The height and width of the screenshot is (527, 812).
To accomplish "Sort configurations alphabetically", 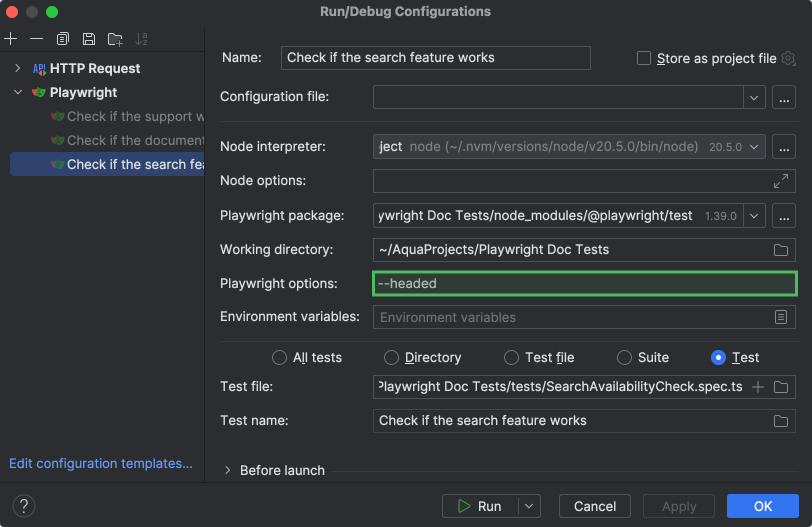I will point(141,38).
